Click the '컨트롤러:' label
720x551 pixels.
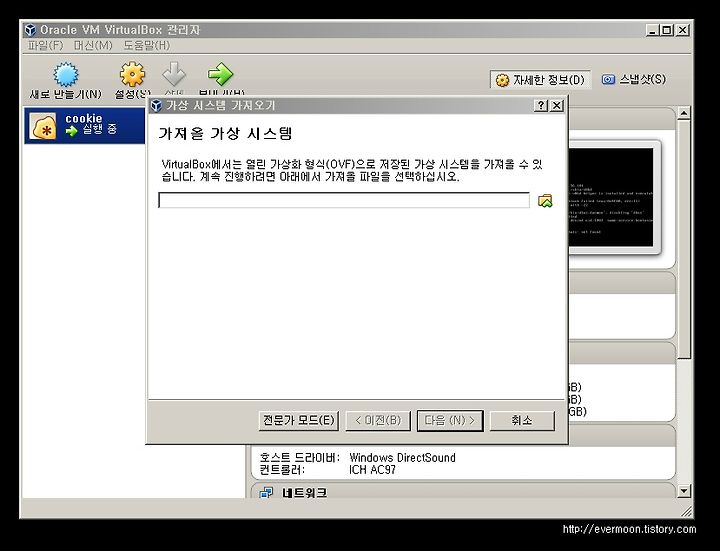(282, 470)
